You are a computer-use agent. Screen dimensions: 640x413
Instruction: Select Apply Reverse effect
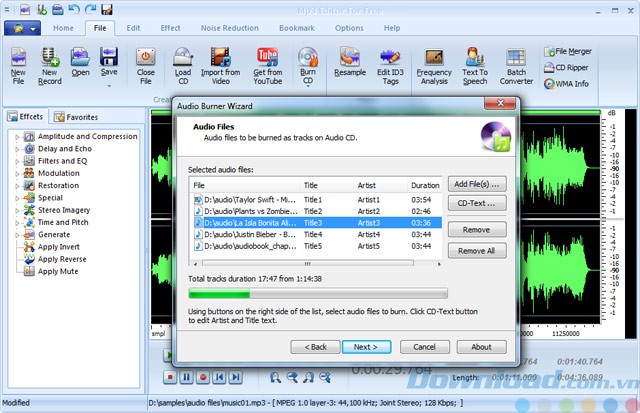click(62, 259)
